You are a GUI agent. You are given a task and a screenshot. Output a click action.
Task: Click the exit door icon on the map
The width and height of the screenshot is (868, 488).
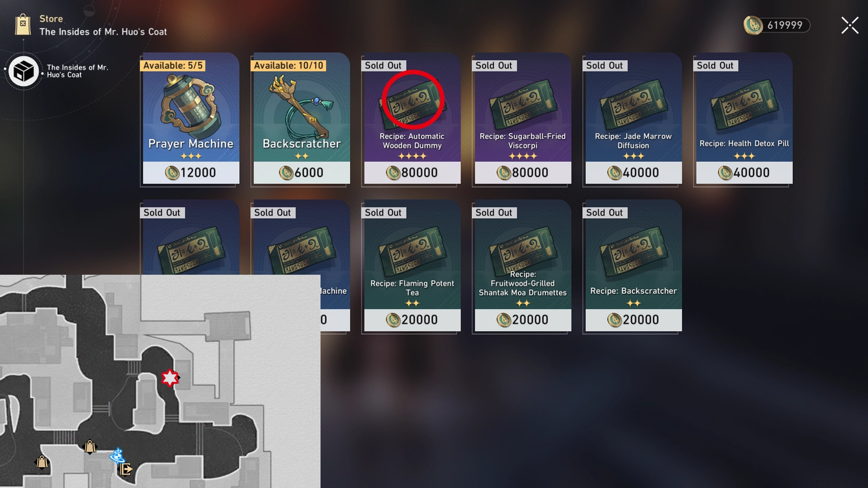point(125,469)
